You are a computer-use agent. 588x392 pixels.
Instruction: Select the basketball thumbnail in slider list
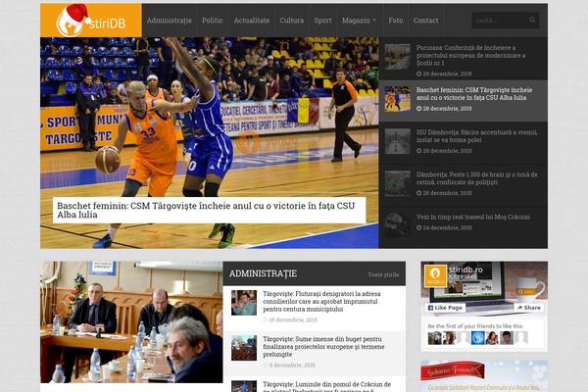[398, 99]
